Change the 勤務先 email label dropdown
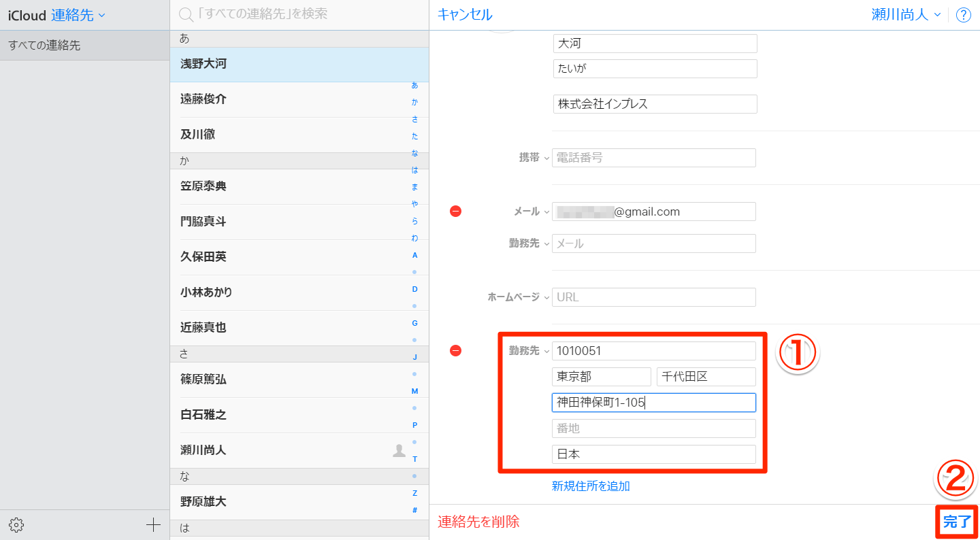The width and height of the screenshot is (980, 540). [529, 243]
